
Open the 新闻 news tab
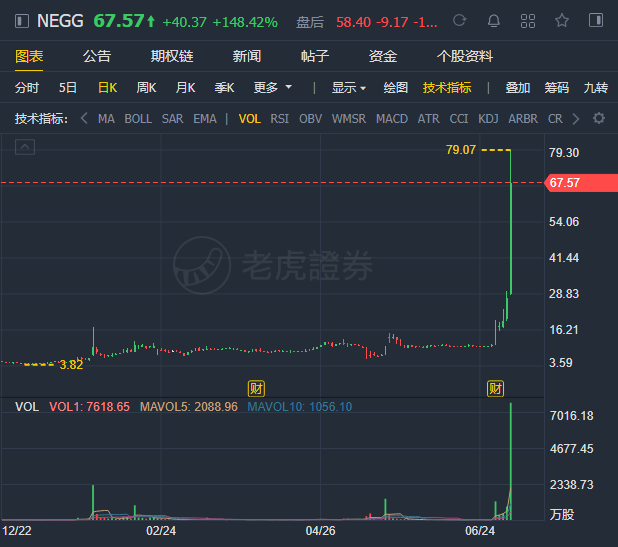(246, 56)
